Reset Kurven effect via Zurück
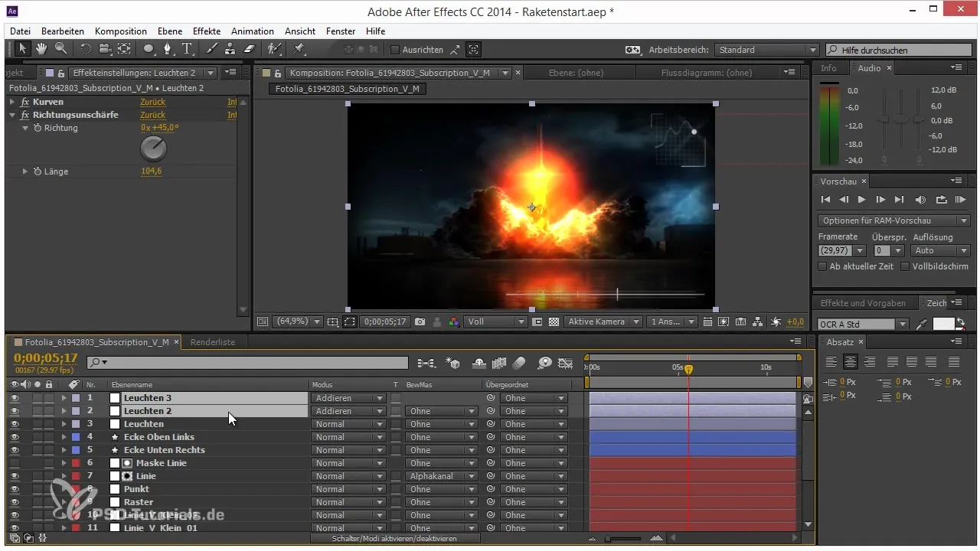The image size is (980, 551). (x=152, y=102)
